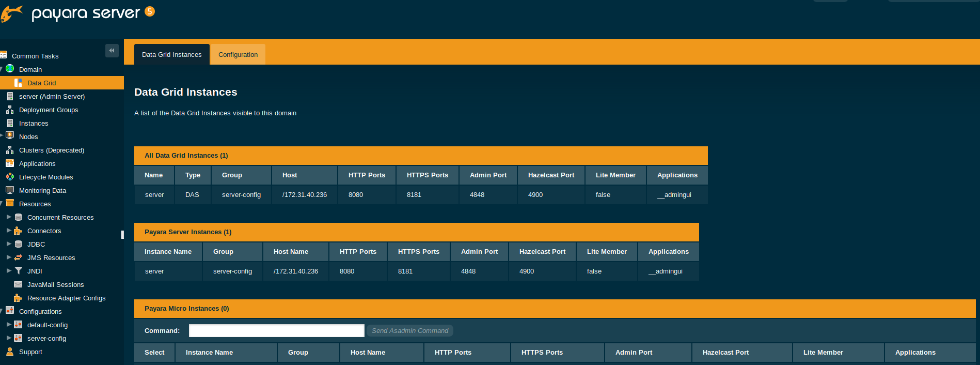Viewport: 980px width, 365px height.
Task: Open JavaMail Sessions tree item
Action: [x=55, y=284]
